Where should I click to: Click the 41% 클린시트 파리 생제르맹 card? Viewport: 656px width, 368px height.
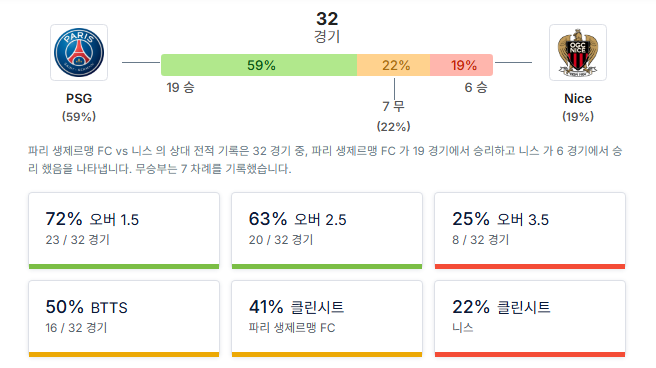(327, 319)
